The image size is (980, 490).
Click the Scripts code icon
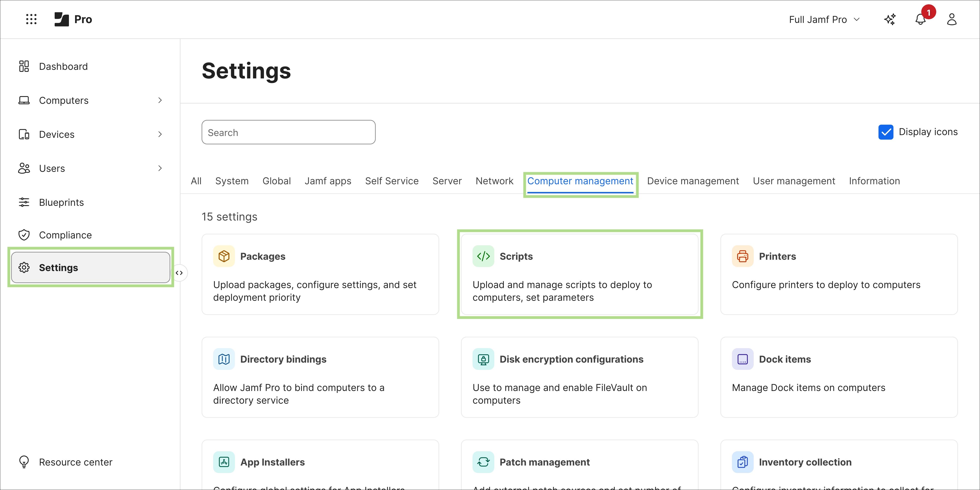pos(483,256)
